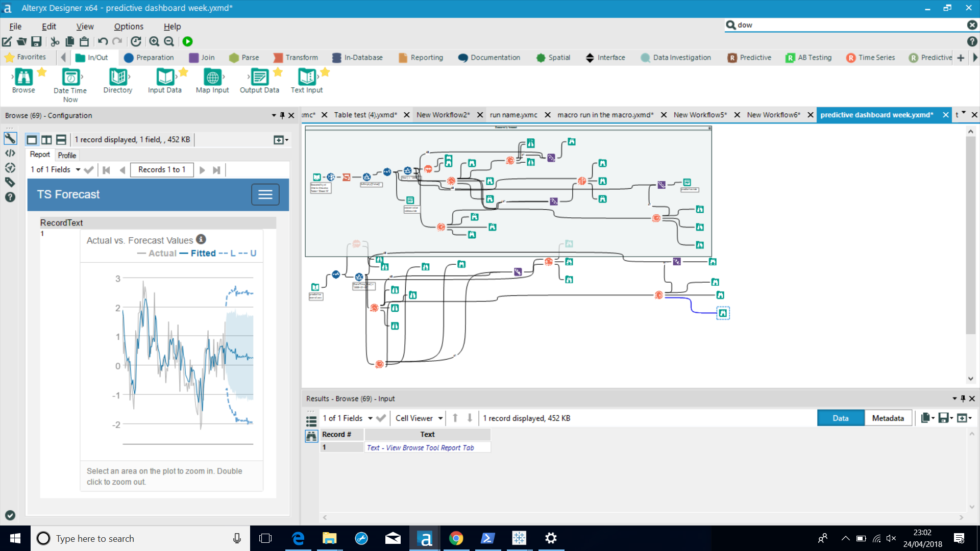Open the View Browse Tool Report Tab link

[x=420, y=448]
